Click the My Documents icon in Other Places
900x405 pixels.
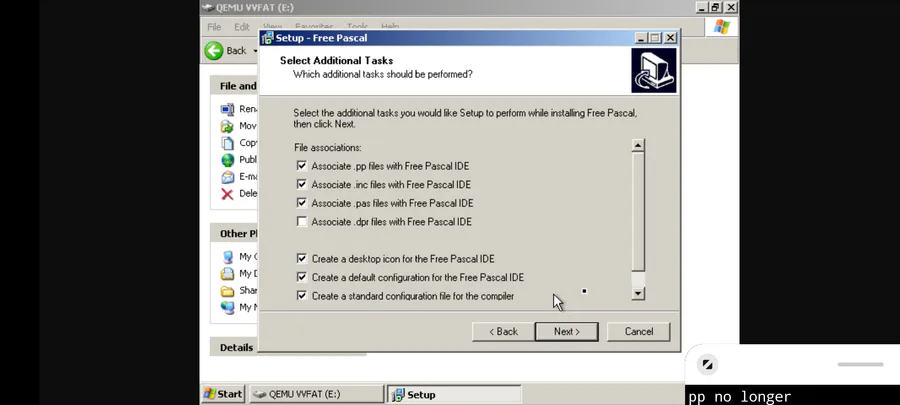coord(228,274)
